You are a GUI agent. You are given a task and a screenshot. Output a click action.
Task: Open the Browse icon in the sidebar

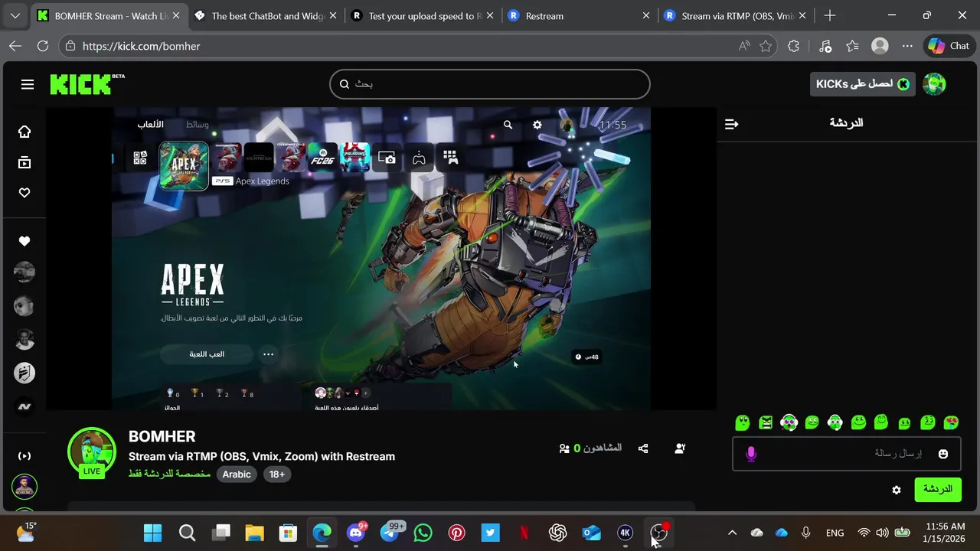(24, 162)
